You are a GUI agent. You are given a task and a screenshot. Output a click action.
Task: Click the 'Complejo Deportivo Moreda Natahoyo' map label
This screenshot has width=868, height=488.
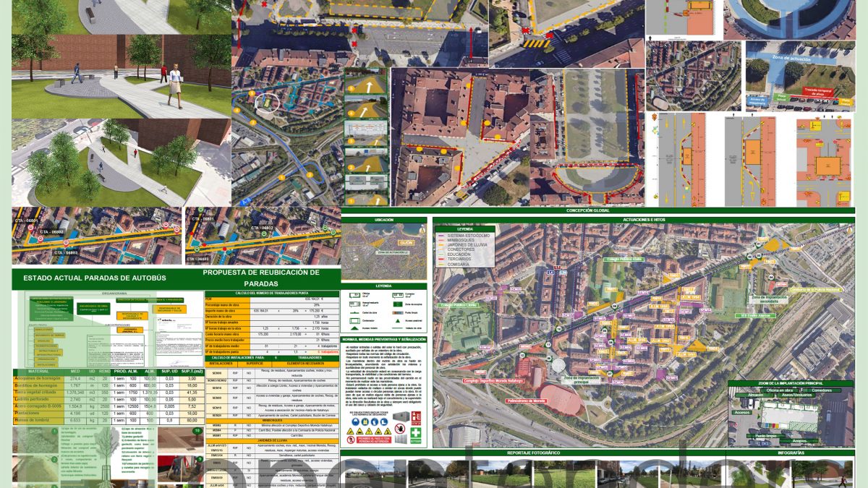pos(493,380)
